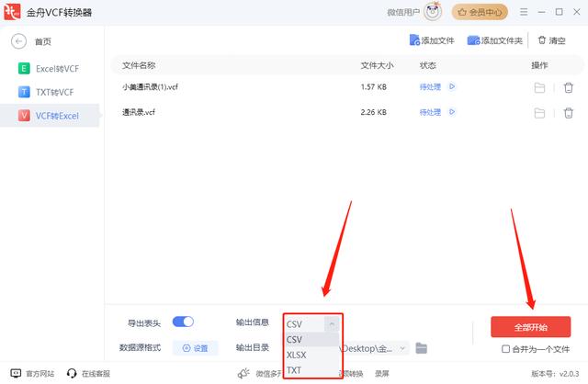588x384 pixels.
Task: Click the 待处理 status of 通讯录.vcf
Action: click(430, 112)
